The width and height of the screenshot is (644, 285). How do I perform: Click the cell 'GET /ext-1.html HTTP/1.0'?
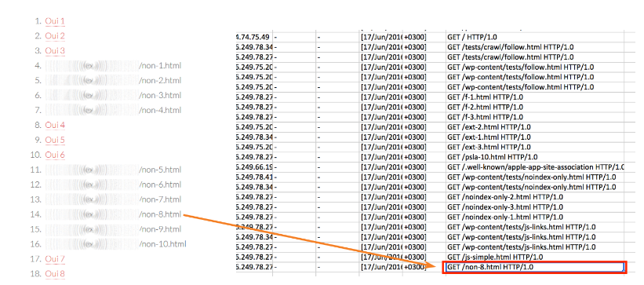click(534, 137)
